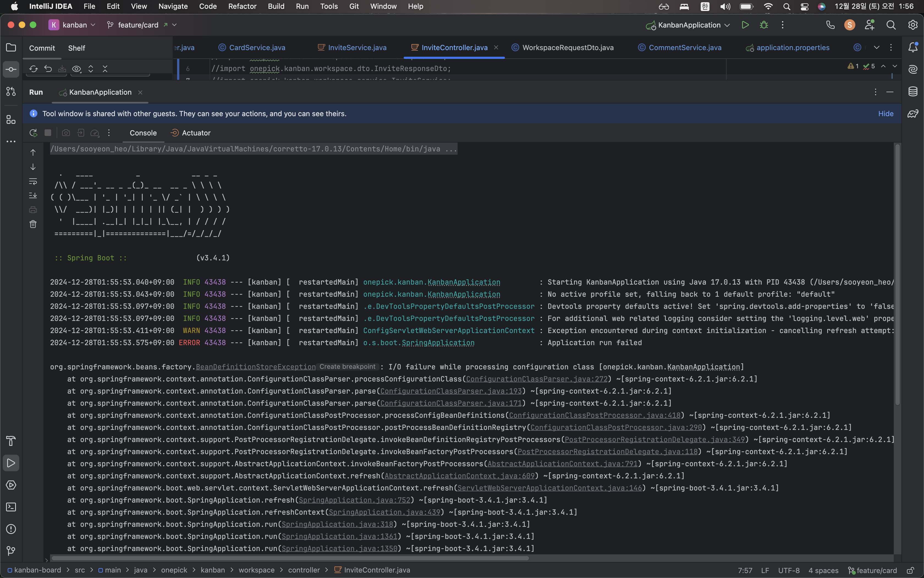Hide the shared tool window notice
Viewport: 924px width, 578px height.
[x=886, y=113]
